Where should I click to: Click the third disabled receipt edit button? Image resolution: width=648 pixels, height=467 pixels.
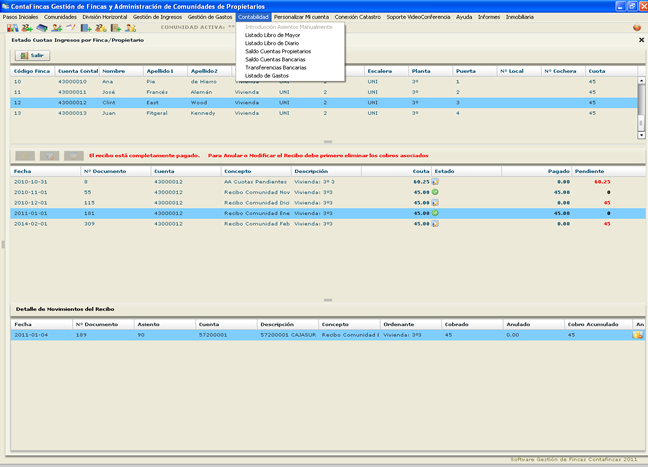point(74,156)
